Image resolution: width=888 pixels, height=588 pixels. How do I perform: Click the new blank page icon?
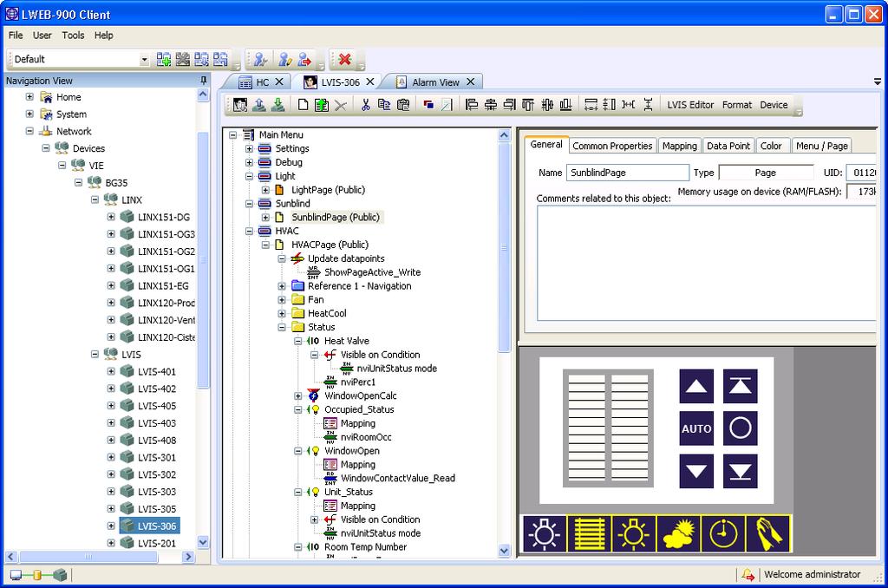[x=303, y=105]
